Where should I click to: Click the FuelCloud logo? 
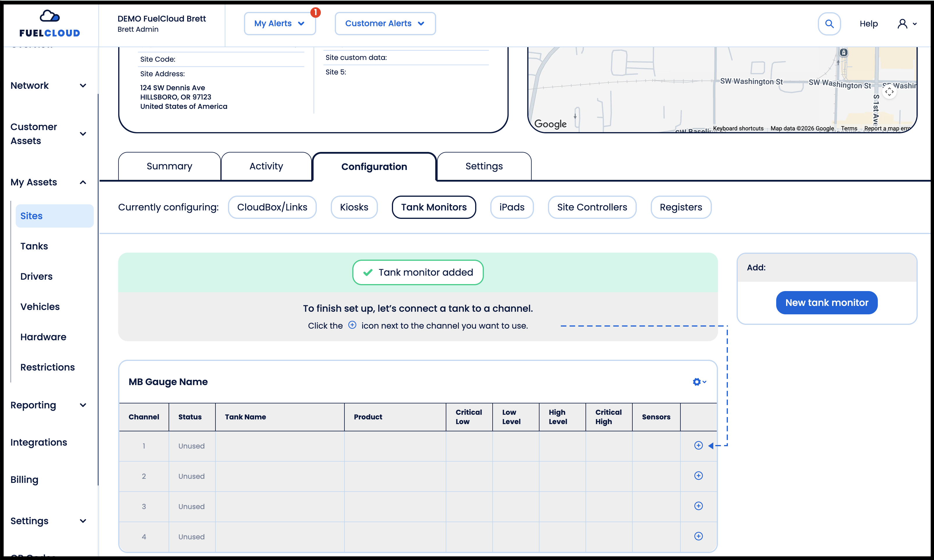49,23
